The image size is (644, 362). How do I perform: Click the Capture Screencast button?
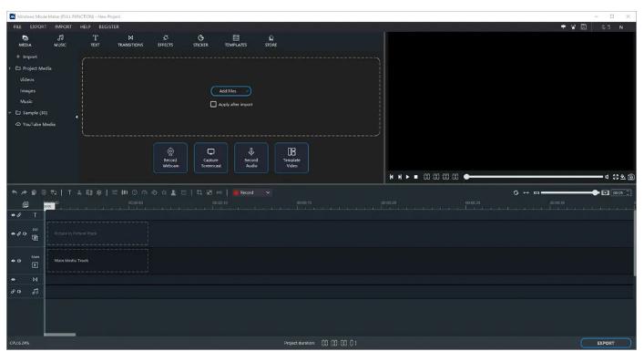(x=210, y=158)
